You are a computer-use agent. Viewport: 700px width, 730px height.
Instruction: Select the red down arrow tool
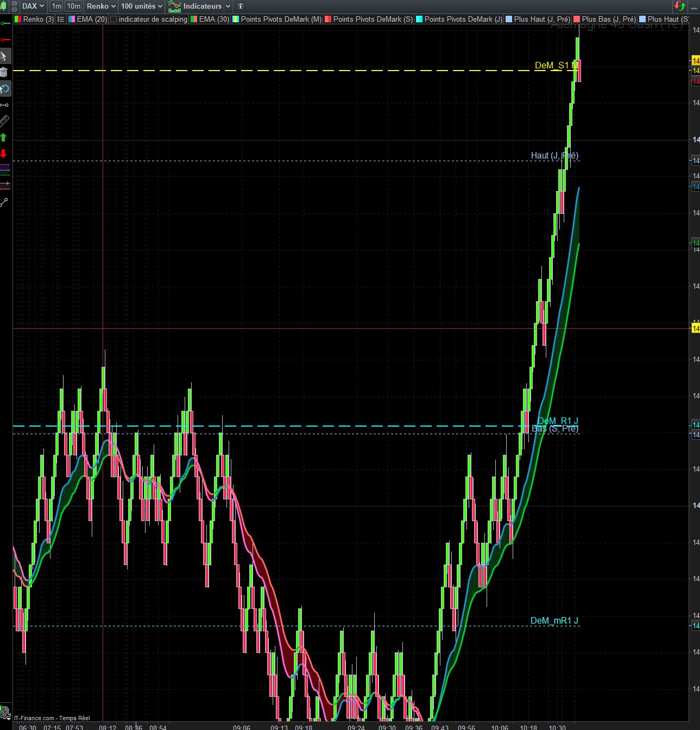coord(4,154)
